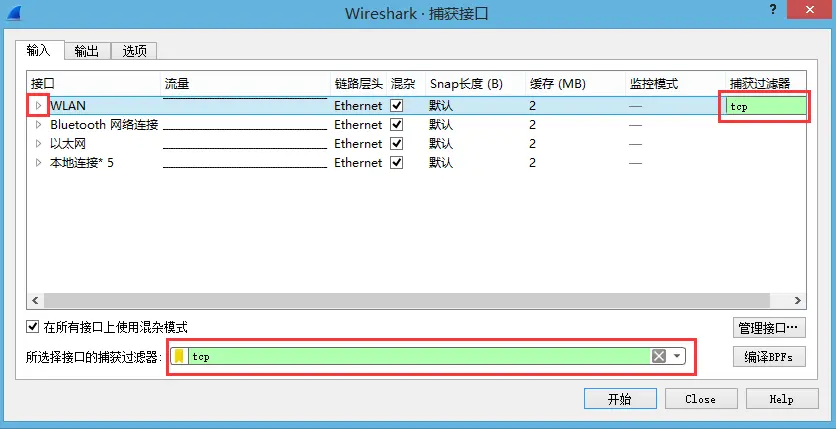Click the 流量 column header

point(245,84)
